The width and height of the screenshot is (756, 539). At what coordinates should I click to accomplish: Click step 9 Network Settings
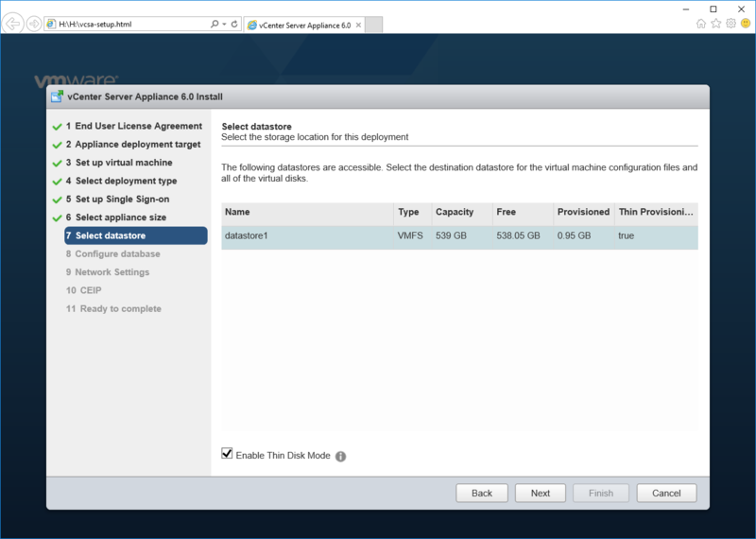click(108, 272)
